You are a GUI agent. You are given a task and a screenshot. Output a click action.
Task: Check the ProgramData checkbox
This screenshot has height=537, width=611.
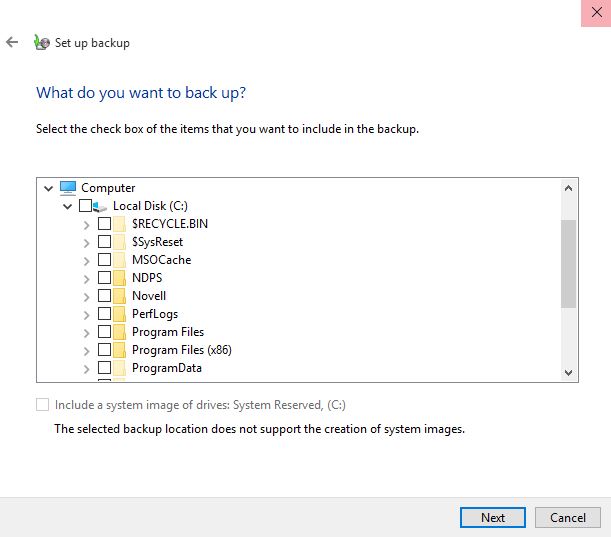pyautogui.click(x=104, y=367)
